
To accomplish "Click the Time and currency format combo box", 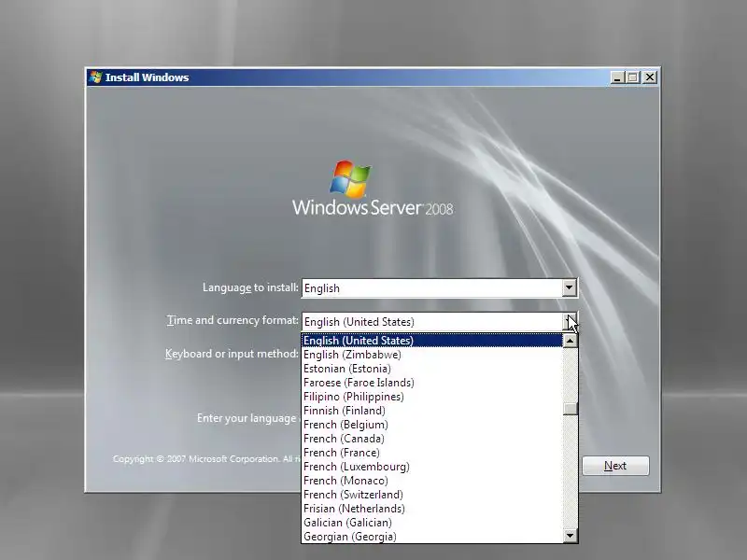I will 439,321.
